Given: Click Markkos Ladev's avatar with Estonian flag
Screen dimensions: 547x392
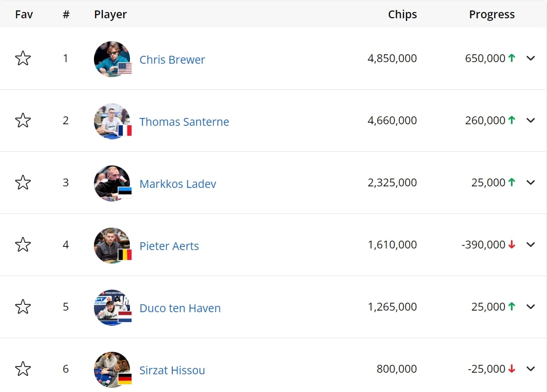Looking at the screenshot, I should click(112, 183).
